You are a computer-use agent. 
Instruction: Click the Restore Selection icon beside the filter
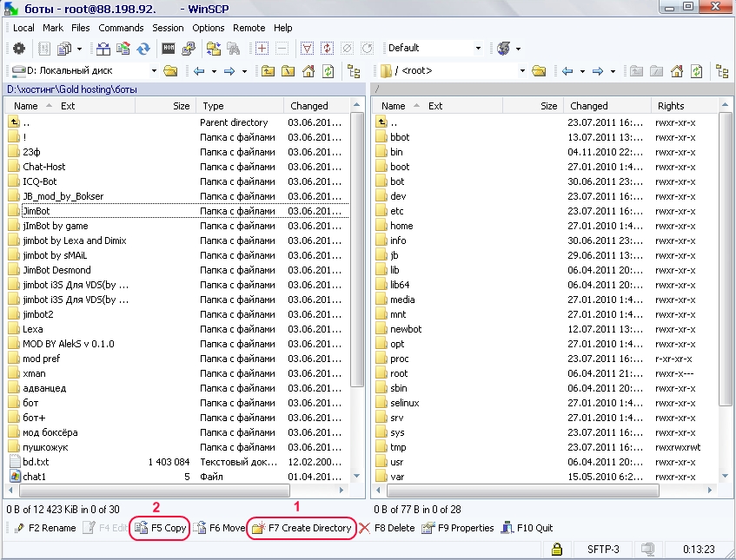[328, 48]
